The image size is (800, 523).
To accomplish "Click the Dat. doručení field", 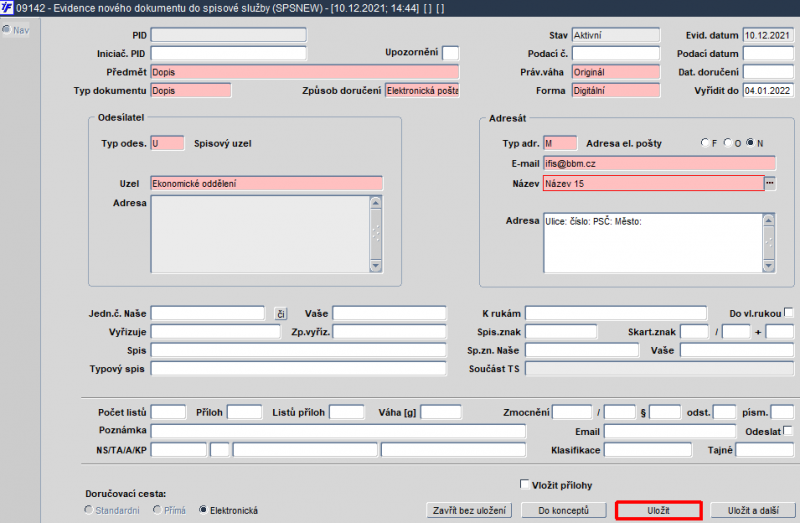I will (768, 72).
